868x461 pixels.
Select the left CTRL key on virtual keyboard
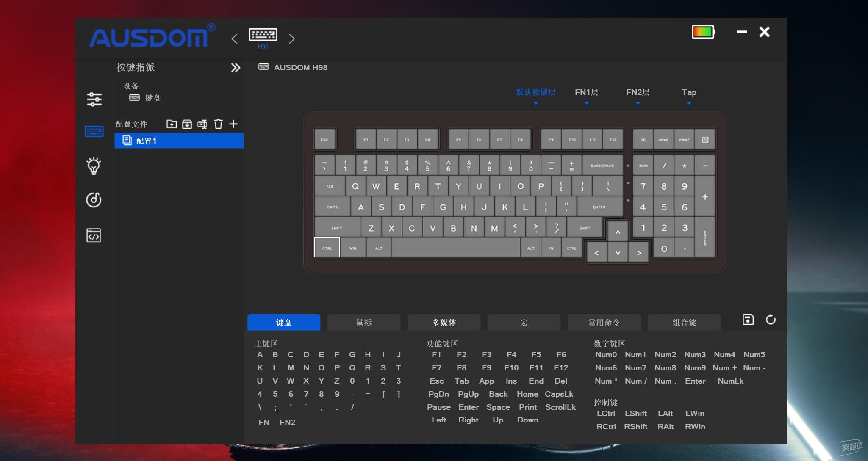pyautogui.click(x=327, y=247)
